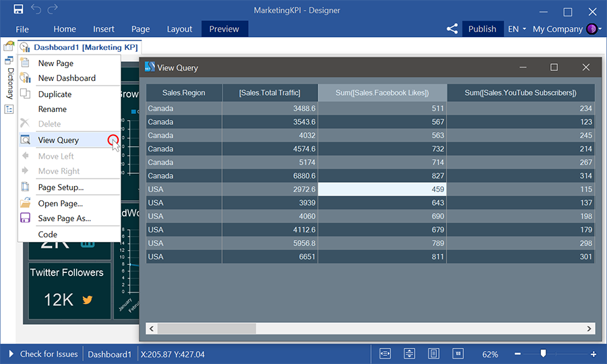Expand the My Company account dropdown
The height and width of the screenshot is (364, 607).
pyautogui.click(x=565, y=29)
